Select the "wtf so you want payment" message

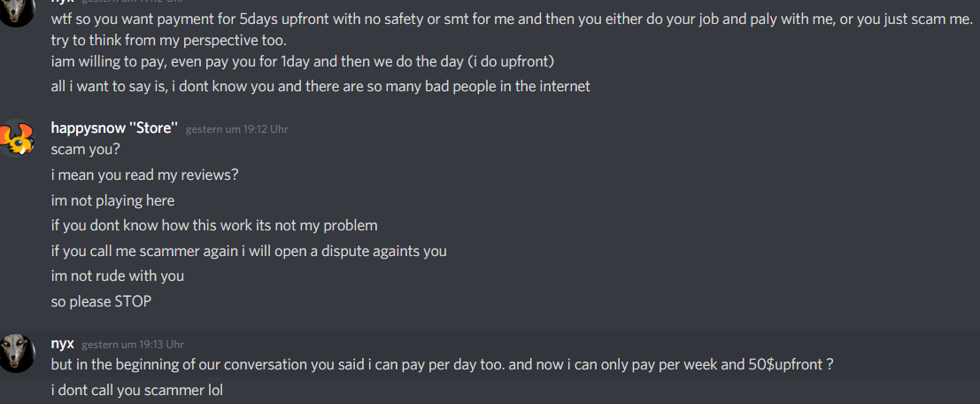pyautogui.click(x=512, y=19)
